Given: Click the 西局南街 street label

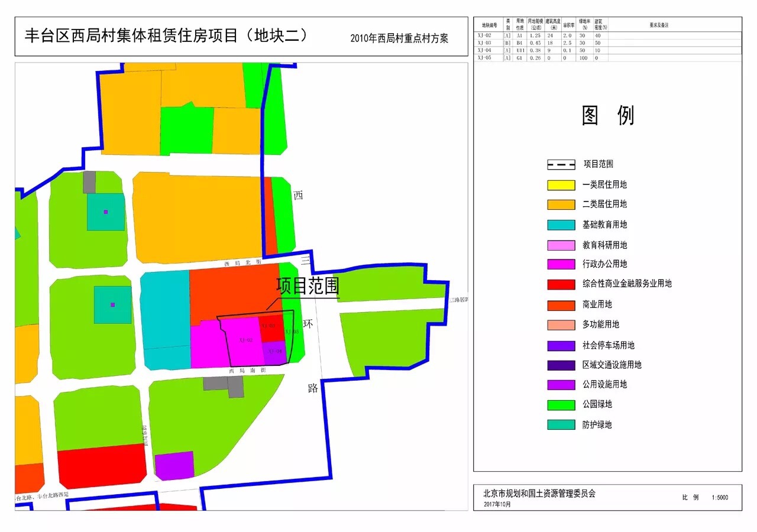Looking at the screenshot, I should (247, 371).
